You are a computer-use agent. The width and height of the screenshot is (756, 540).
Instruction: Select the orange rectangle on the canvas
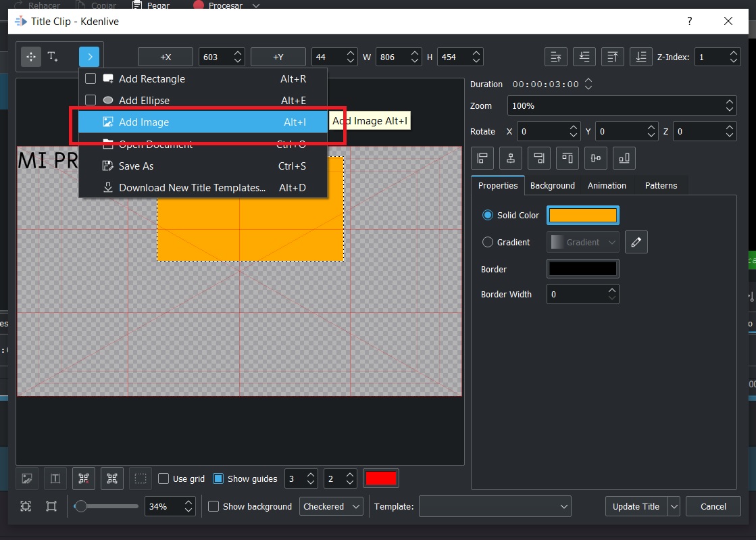250,230
